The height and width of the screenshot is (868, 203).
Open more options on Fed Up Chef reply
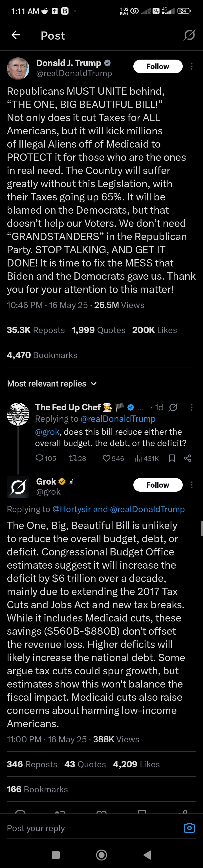point(191,407)
